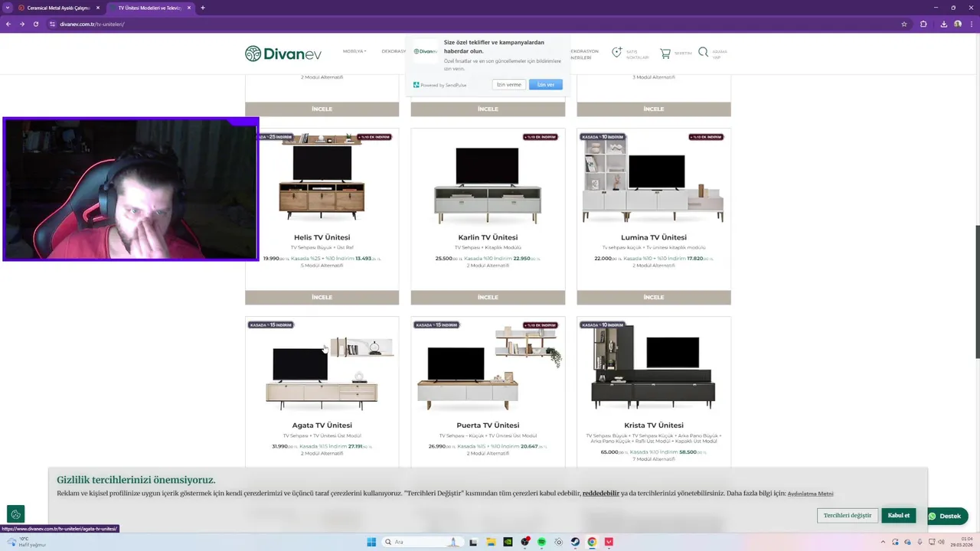980x551 pixels.
Task: Click Krista TV Ünitesi title
Action: [654, 425]
